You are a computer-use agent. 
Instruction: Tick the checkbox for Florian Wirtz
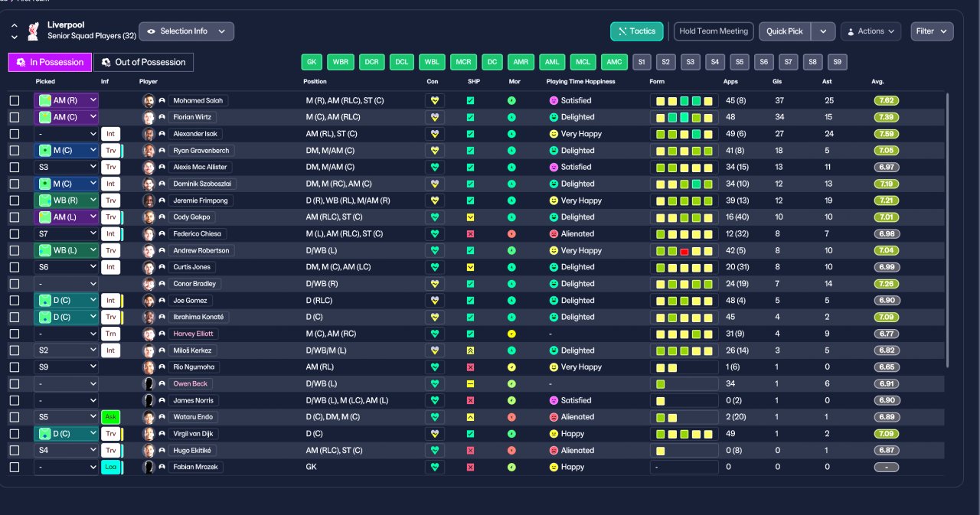click(x=15, y=117)
